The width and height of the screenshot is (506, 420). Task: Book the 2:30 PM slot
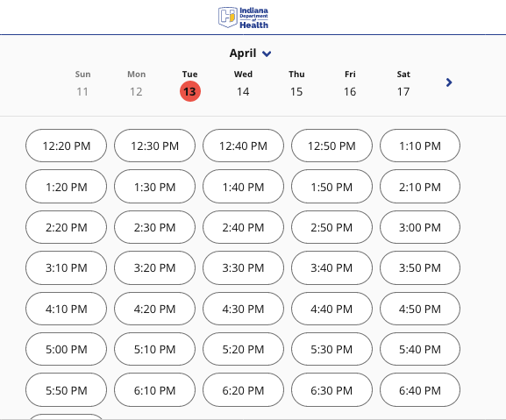154,227
